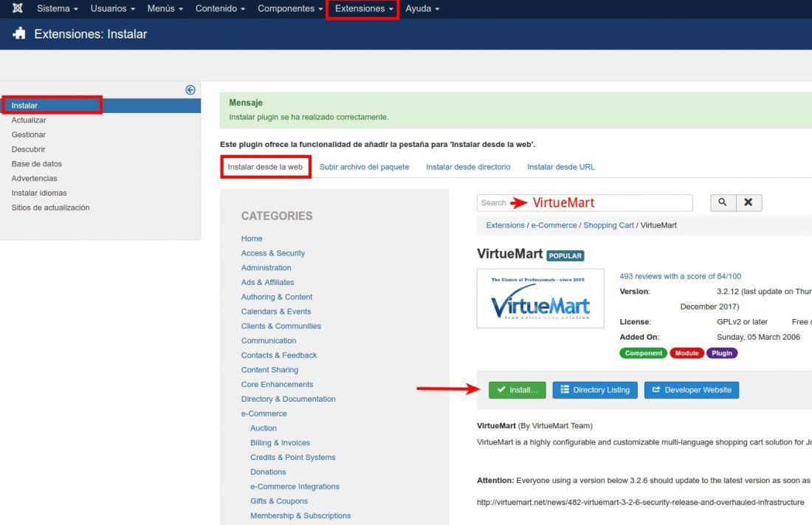Open the Contacts & Feedback category
812x525 pixels.
pos(278,355)
